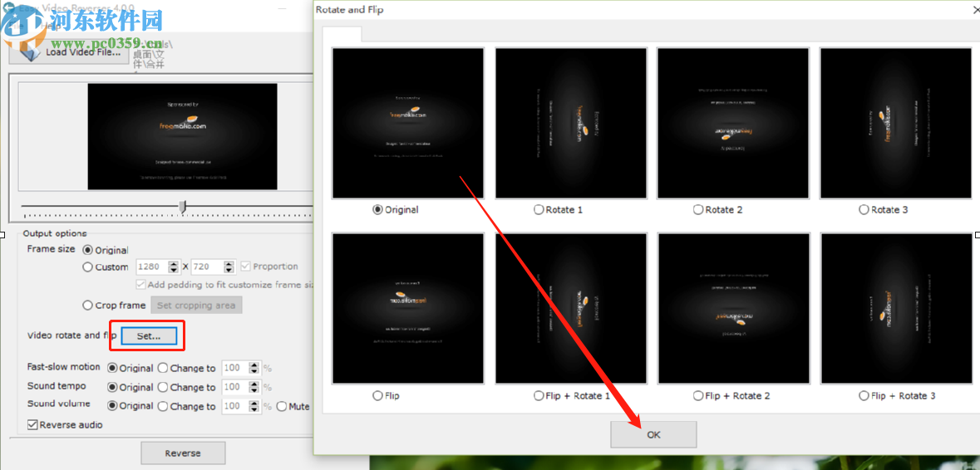Click the height 720 spinner arrows

coord(229,267)
